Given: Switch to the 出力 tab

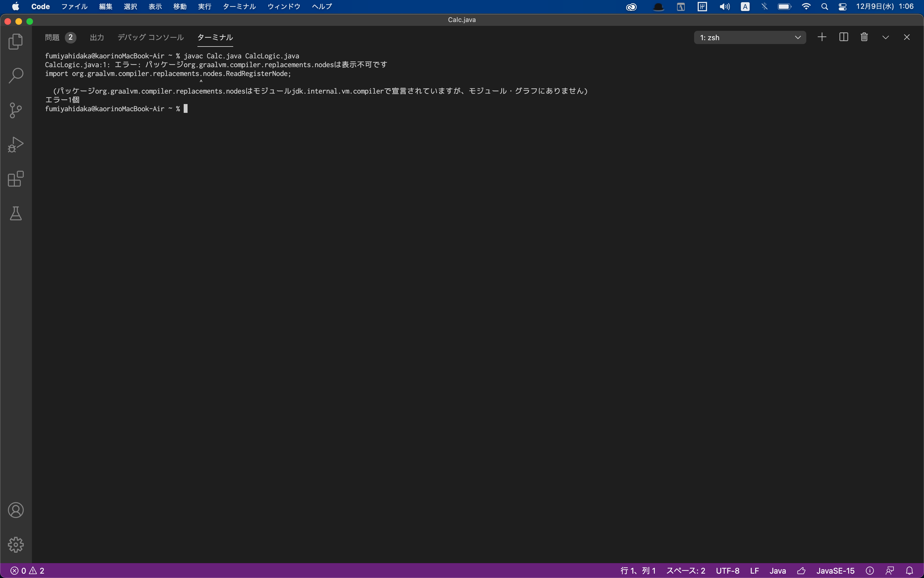Looking at the screenshot, I should pos(97,37).
